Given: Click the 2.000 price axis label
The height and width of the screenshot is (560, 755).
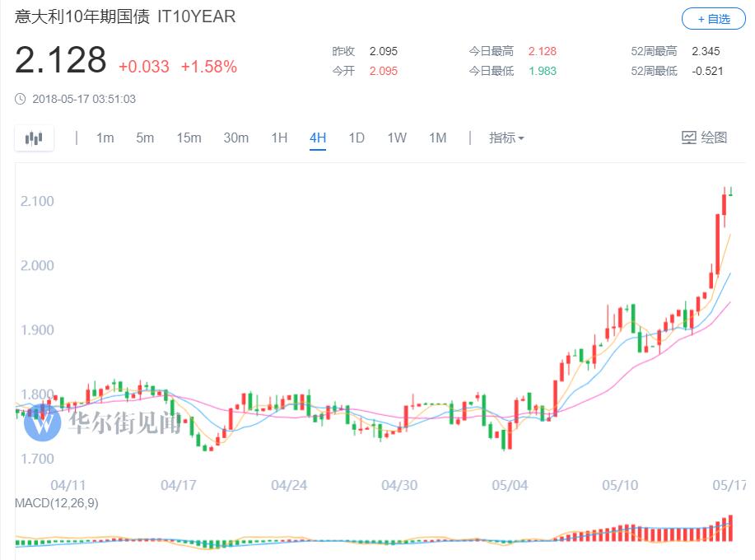Looking at the screenshot, I should pos(38,265).
